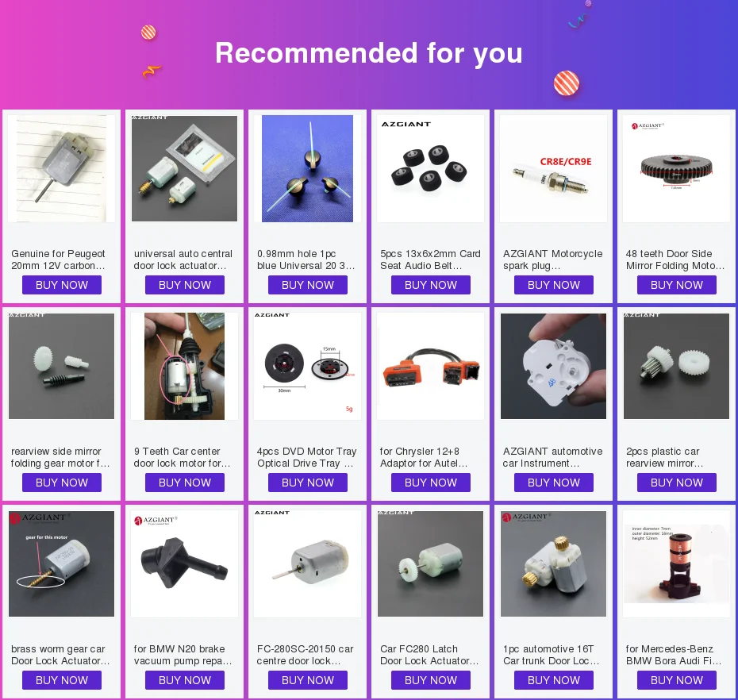Open the Peugeot 20mm 12V motor product image
This screenshot has width=738, height=700.
coord(62,168)
